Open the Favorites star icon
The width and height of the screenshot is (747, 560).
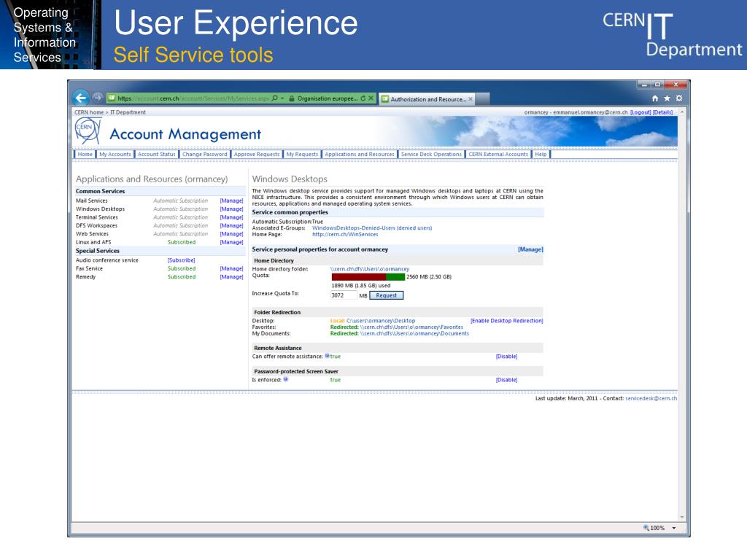pos(667,98)
